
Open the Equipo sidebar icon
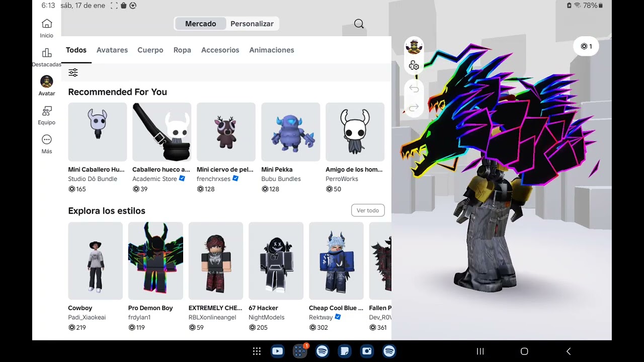click(47, 111)
